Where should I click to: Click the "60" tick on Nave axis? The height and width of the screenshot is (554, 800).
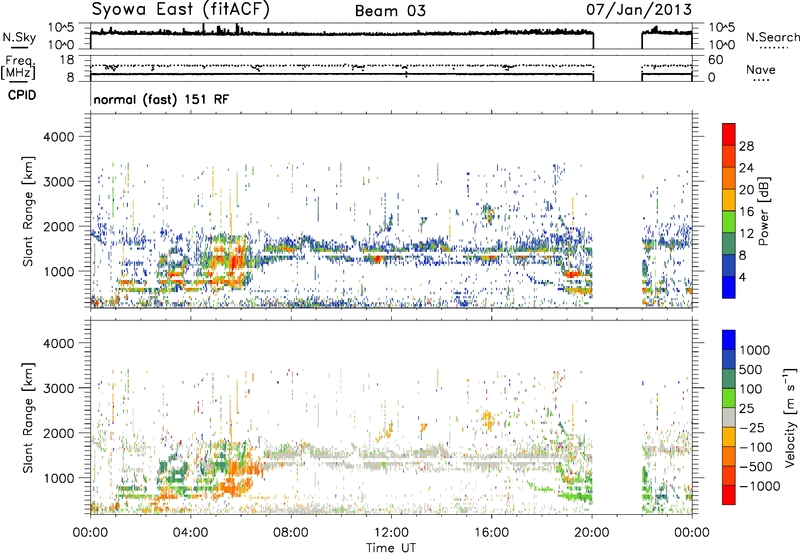[x=716, y=60]
